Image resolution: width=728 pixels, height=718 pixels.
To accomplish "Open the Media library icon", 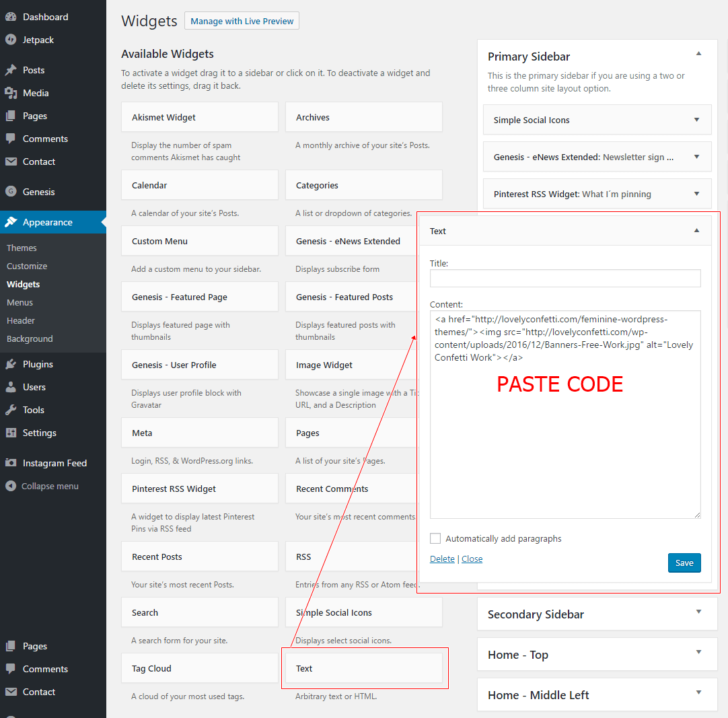I will 11,92.
